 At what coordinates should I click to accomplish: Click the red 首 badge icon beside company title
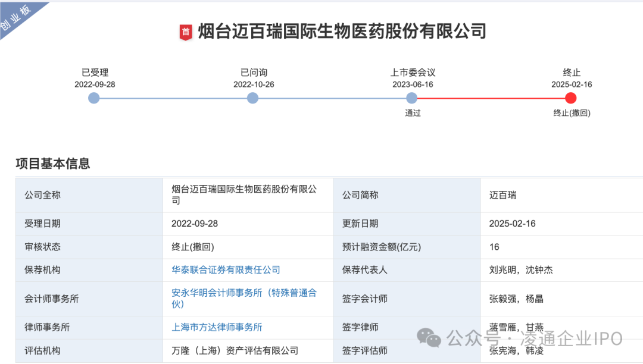(x=186, y=32)
